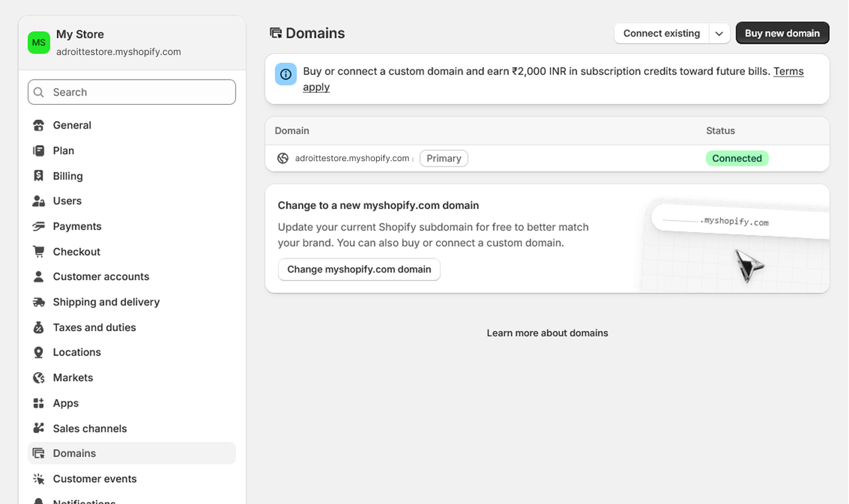Screen dimensions: 849x504
Task: Click the Billing receipt icon
Action: (x=38, y=176)
